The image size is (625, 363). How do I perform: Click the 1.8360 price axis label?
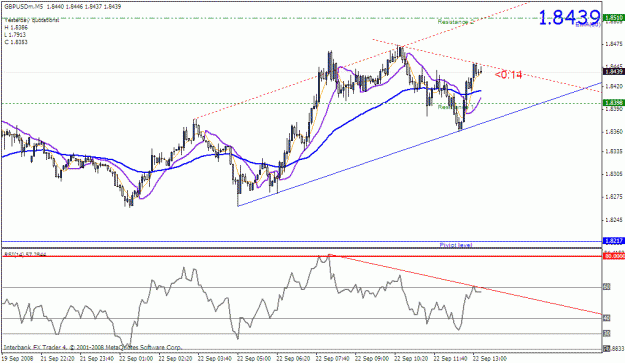point(614,131)
